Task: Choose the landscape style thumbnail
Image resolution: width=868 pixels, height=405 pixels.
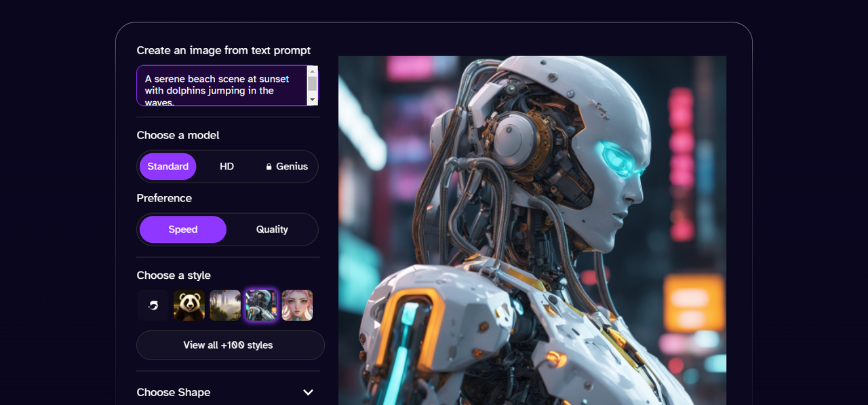Action: pyautogui.click(x=225, y=305)
